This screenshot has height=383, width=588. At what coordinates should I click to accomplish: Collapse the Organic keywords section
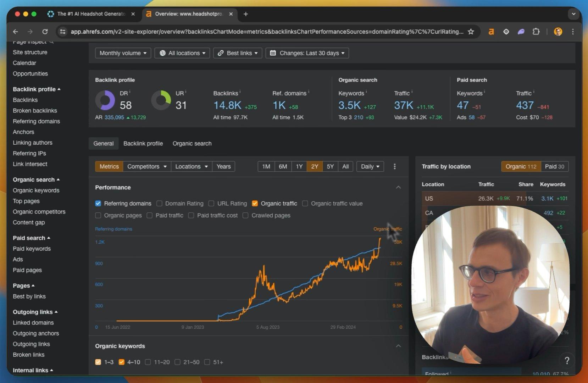(x=398, y=346)
